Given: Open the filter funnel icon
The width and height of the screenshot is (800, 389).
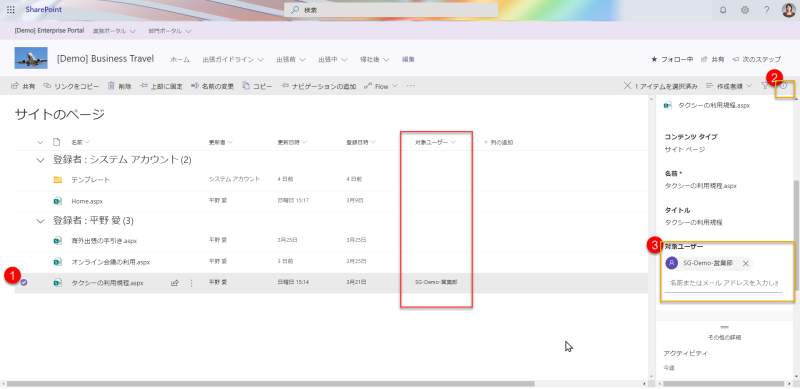Looking at the screenshot, I should [764, 86].
